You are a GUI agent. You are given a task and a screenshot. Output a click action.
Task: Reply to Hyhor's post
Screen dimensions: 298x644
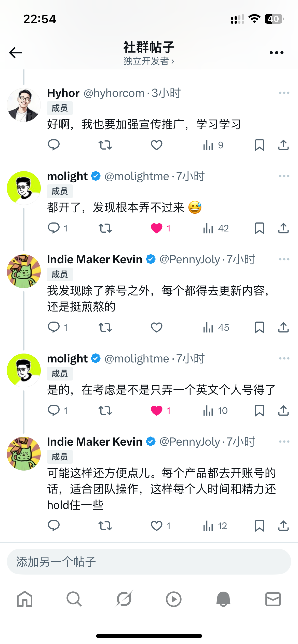point(54,145)
